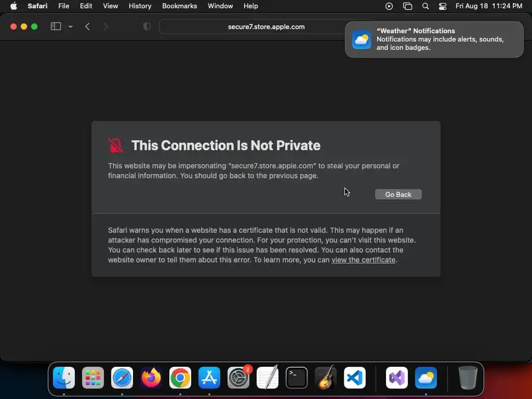Click the Now Playing menu bar icon

pyautogui.click(x=389, y=6)
